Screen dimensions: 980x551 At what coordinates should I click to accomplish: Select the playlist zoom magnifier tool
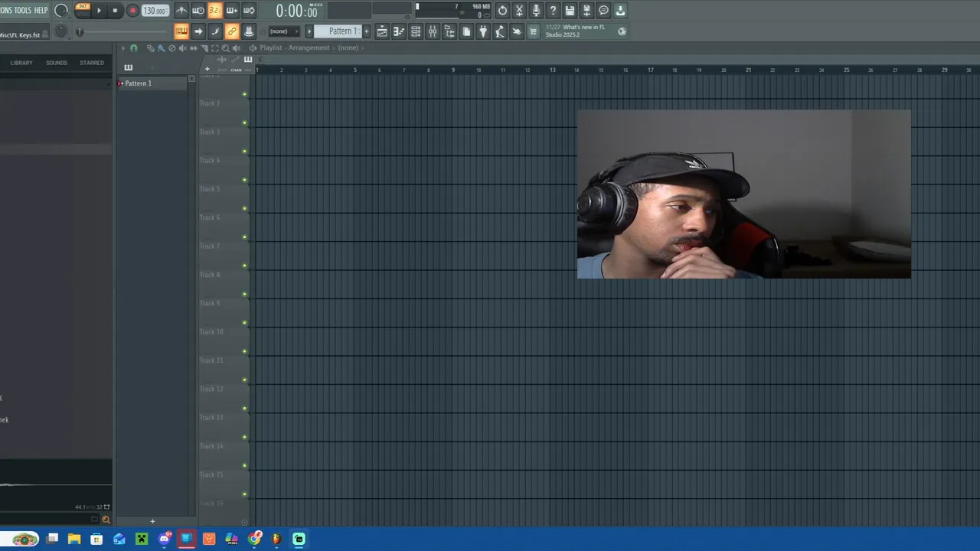click(225, 47)
